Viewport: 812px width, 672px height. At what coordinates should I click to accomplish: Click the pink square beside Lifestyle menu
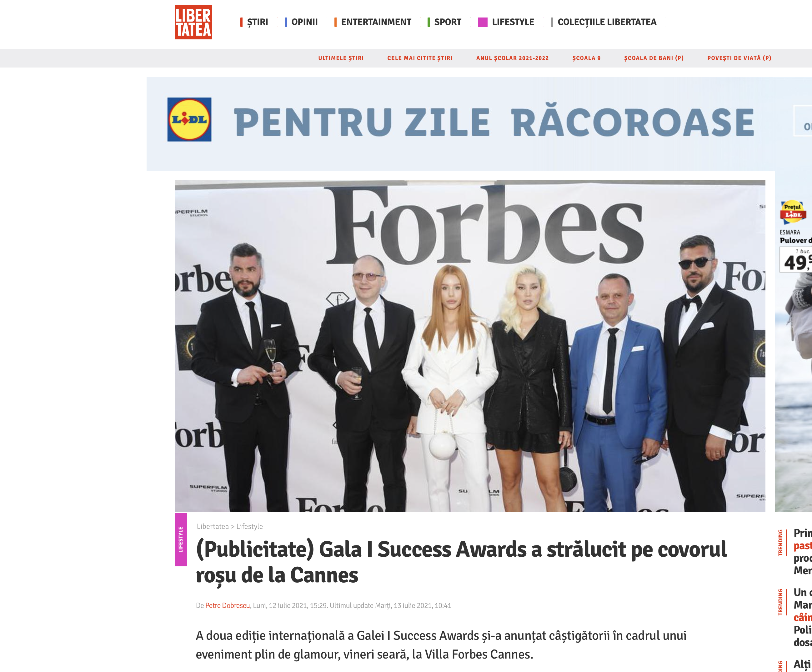pyautogui.click(x=483, y=22)
